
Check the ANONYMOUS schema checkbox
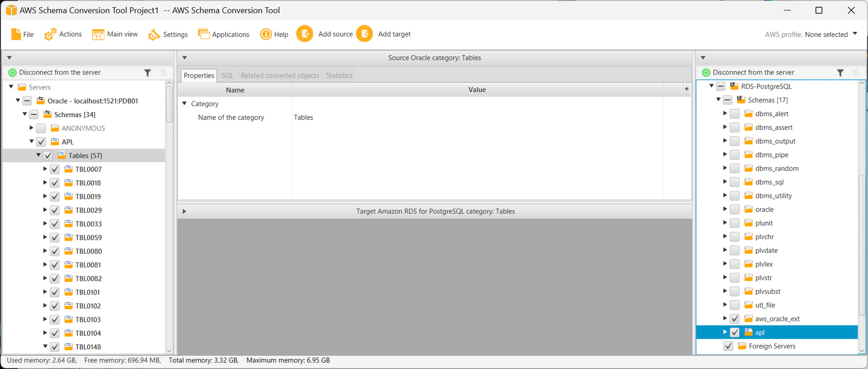tap(41, 128)
